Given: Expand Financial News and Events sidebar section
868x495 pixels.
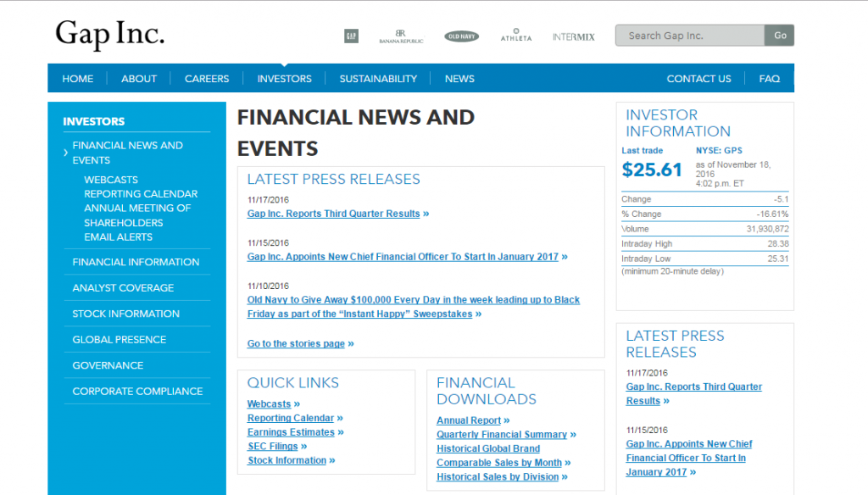Looking at the screenshot, I should coord(127,153).
